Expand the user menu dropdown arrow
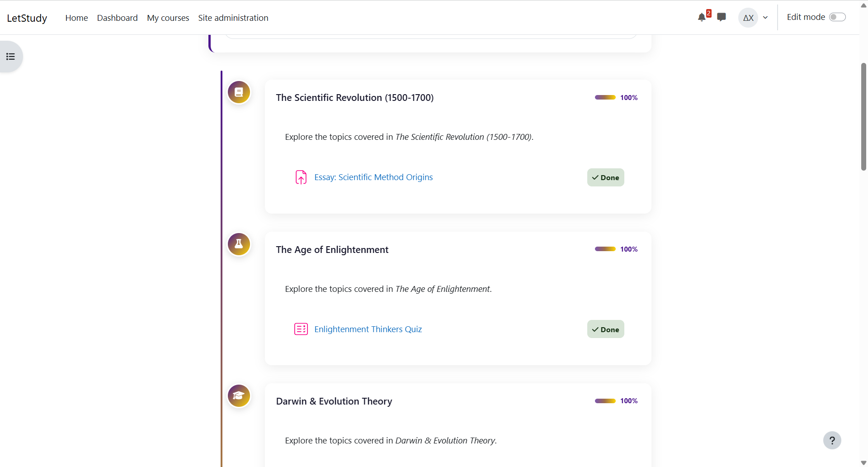This screenshot has height=467, width=868. click(765, 18)
